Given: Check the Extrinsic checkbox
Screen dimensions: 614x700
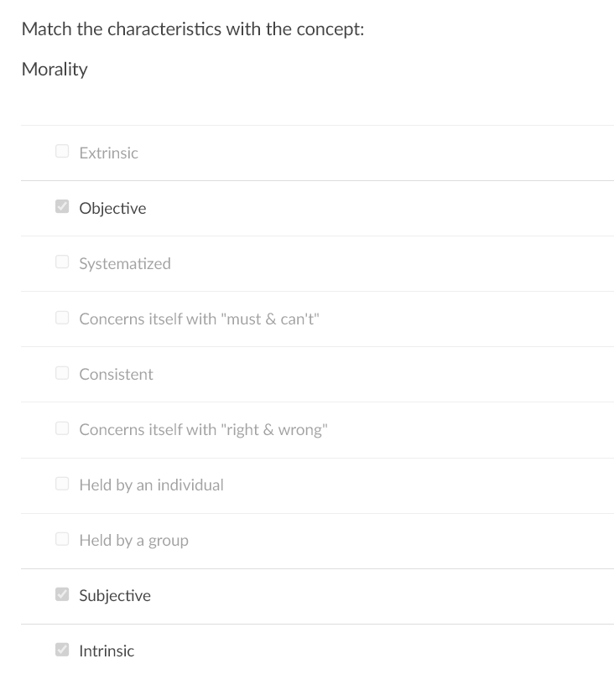Looking at the screenshot, I should coord(62,151).
